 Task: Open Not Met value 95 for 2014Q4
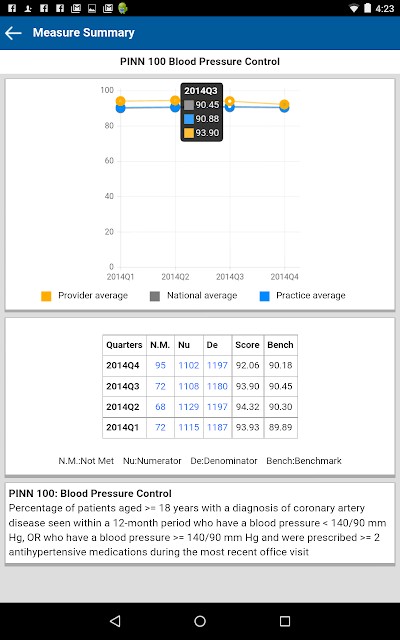160,365
